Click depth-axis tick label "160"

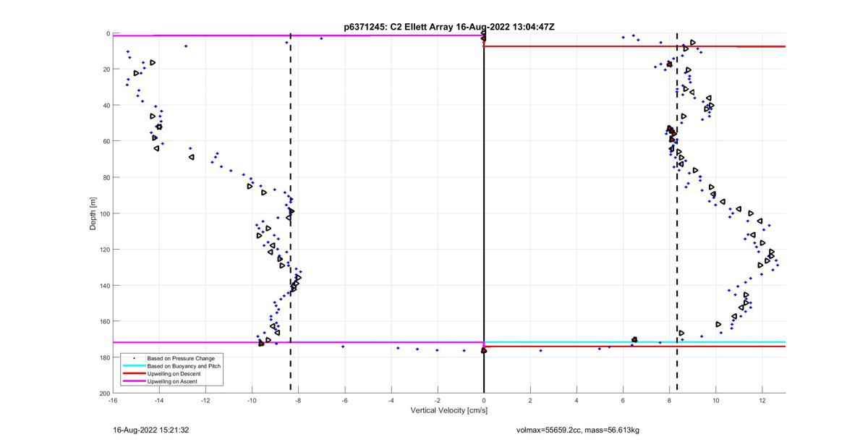pos(103,321)
